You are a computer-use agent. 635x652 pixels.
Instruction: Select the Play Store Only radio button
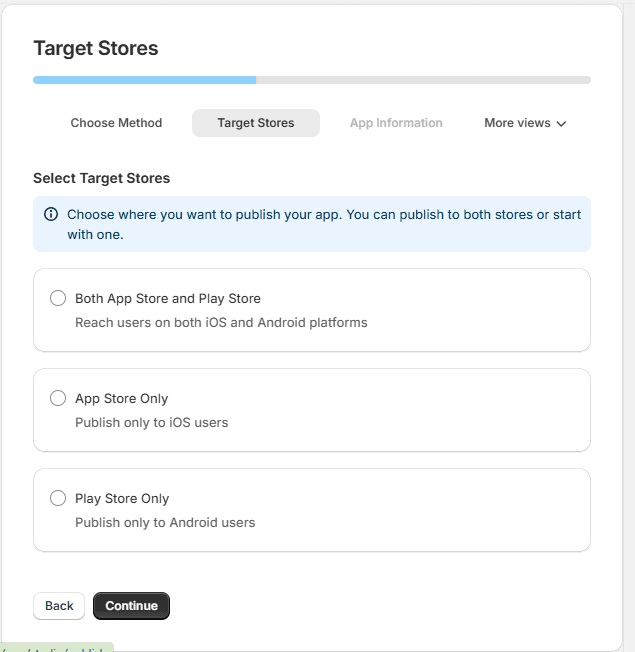coord(58,498)
